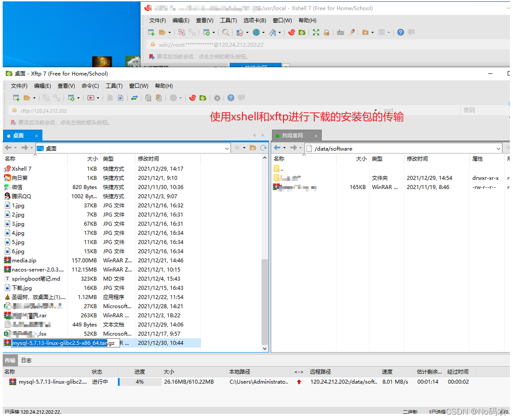Refresh the local 桌面 pane
The image size is (513, 420).
(263, 148)
